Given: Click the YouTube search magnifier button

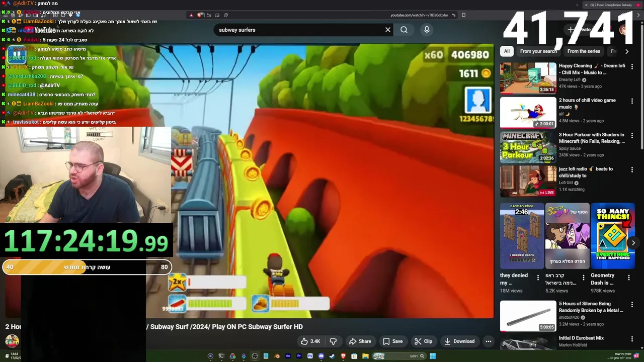Looking at the screenshot, I should 404,30.
